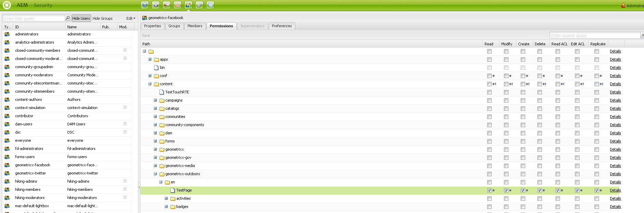Switch to the Groups tab

click(174, 26)
